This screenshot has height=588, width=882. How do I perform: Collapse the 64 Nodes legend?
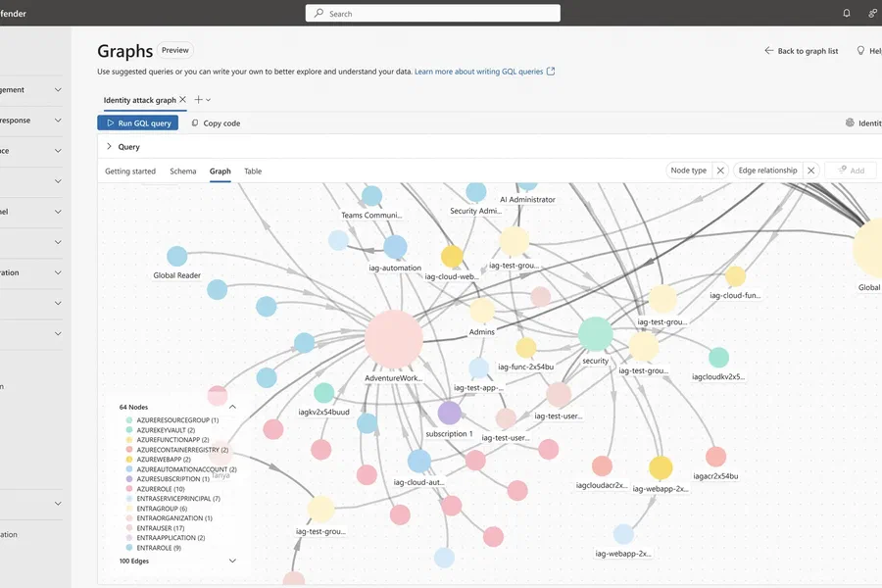point(232,407)
